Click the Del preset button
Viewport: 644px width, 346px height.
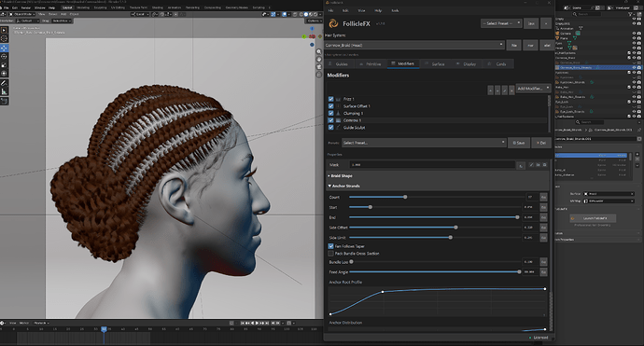click(x=541, y=143)
